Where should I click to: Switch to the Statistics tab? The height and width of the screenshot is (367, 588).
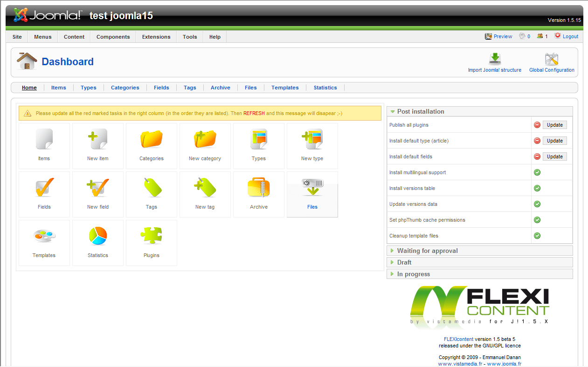pos(325,88)
